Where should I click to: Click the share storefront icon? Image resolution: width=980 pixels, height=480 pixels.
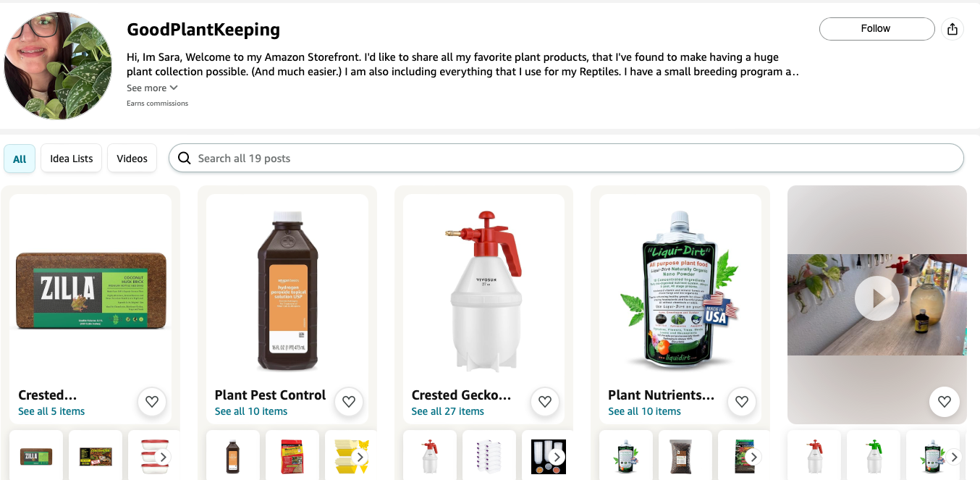click(x=952, y=29)
